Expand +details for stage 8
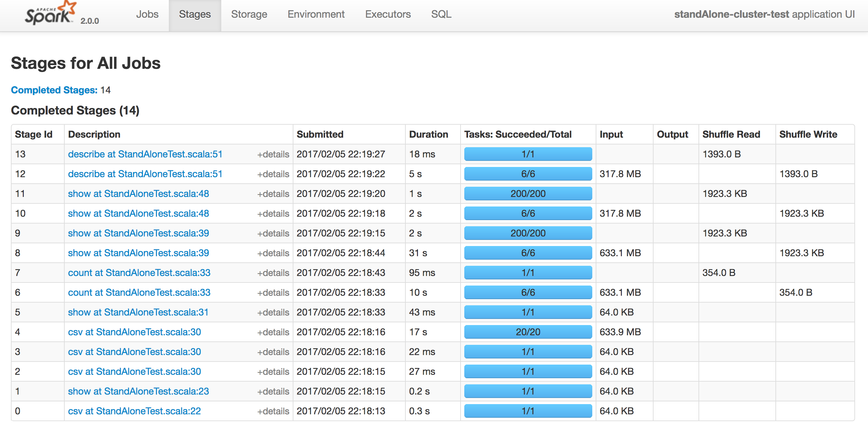 [273, 253]
